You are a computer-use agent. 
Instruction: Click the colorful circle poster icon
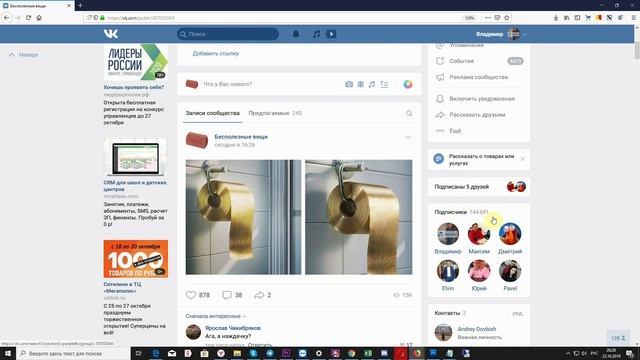pyautogui.click(x=408, y=84)
